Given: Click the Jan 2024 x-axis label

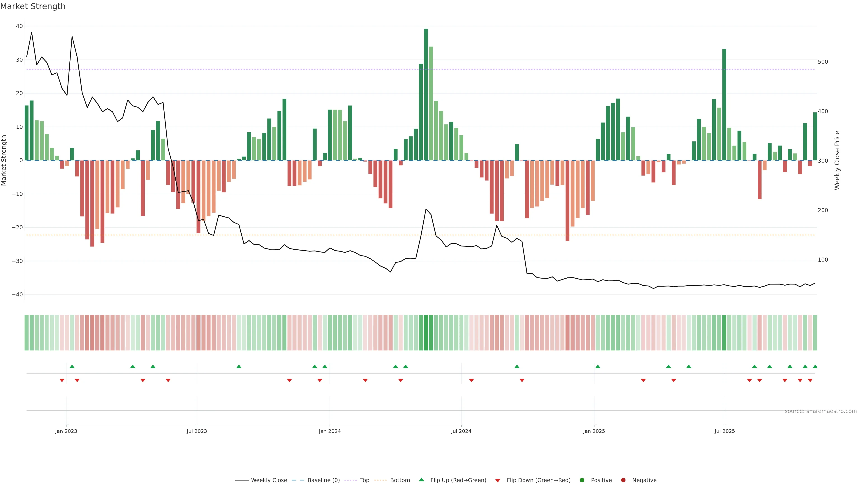Looking at the screenshot, I should pyautogui.click(x=330, y=431).
